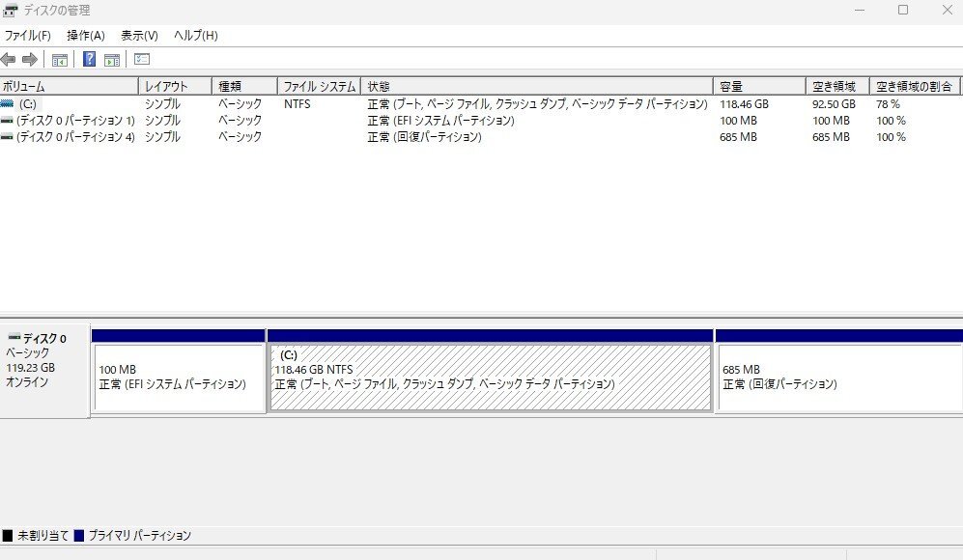This screenshot has height=560, width=963.
Task: Click the 119.23 GB disk size text
Action: coord(31,368)
